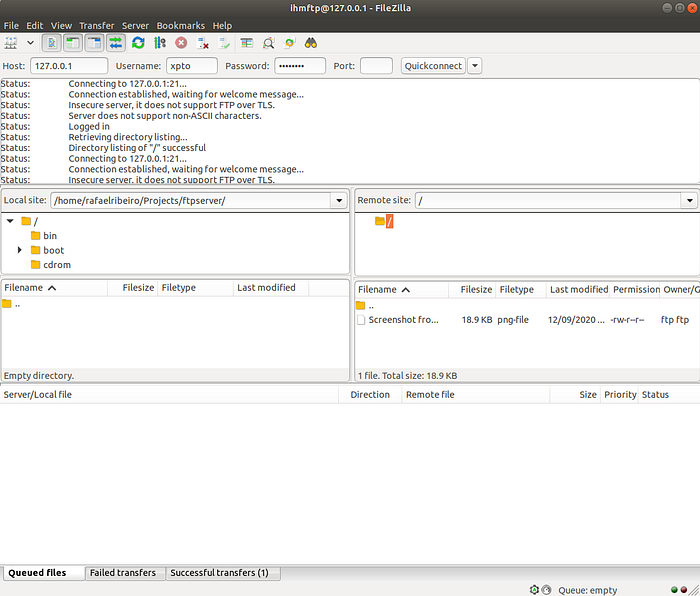Sort remote files by Filetype column
This screenshot has height=596, width=700.
pos(521,290)
